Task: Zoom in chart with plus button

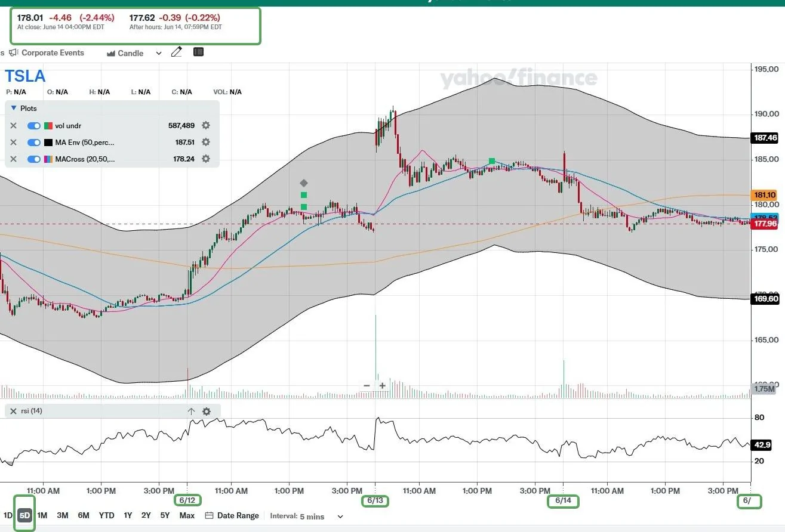Action: [383, 386]
